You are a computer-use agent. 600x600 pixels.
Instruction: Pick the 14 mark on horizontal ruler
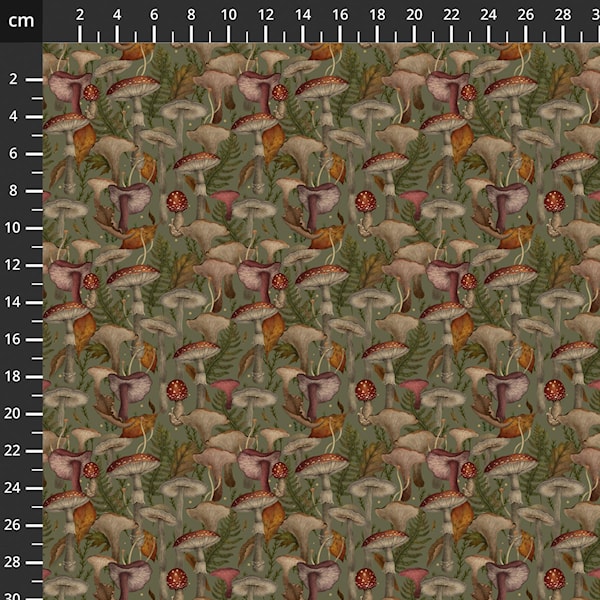pyautogui.click(x=302, y=15)
